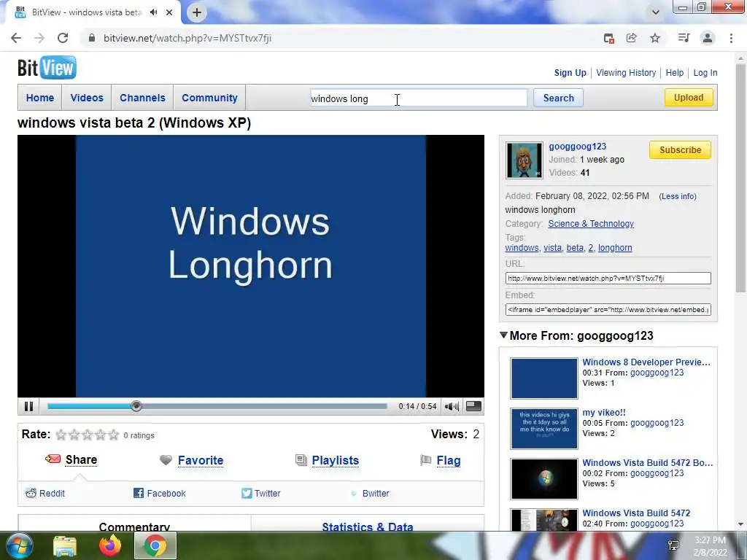Image resolution: width=747 pixels, height=560 pixels.
Task: Collapse More From googgoog123 section
Action: coord(503,335)
